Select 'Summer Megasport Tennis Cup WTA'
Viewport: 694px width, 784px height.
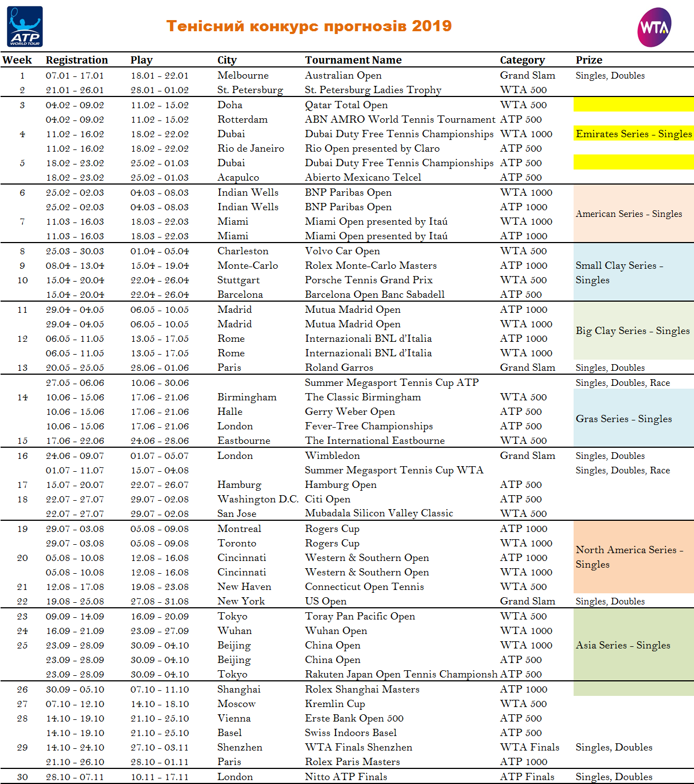(x=394, y=470)
